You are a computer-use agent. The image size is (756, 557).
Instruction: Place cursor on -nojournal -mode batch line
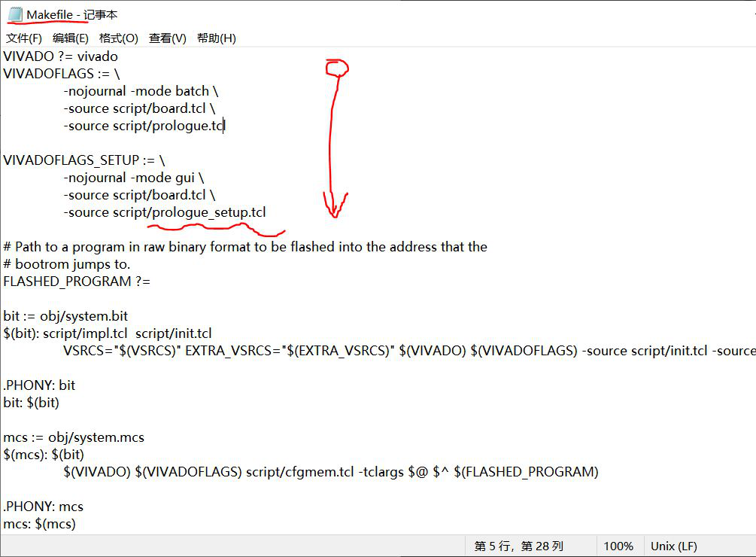point(141,91)
